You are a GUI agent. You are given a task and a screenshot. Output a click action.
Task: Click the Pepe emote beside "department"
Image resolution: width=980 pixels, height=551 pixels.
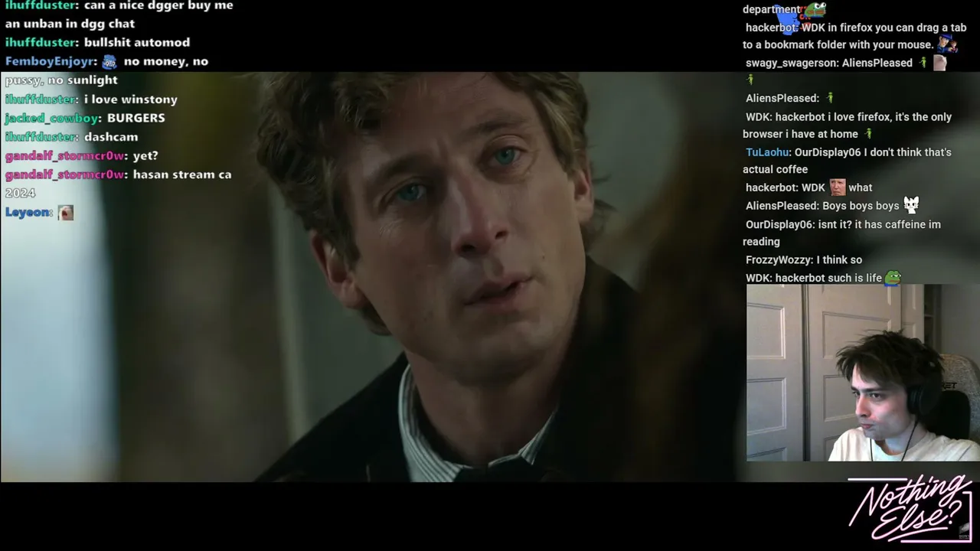coord(815,10)
